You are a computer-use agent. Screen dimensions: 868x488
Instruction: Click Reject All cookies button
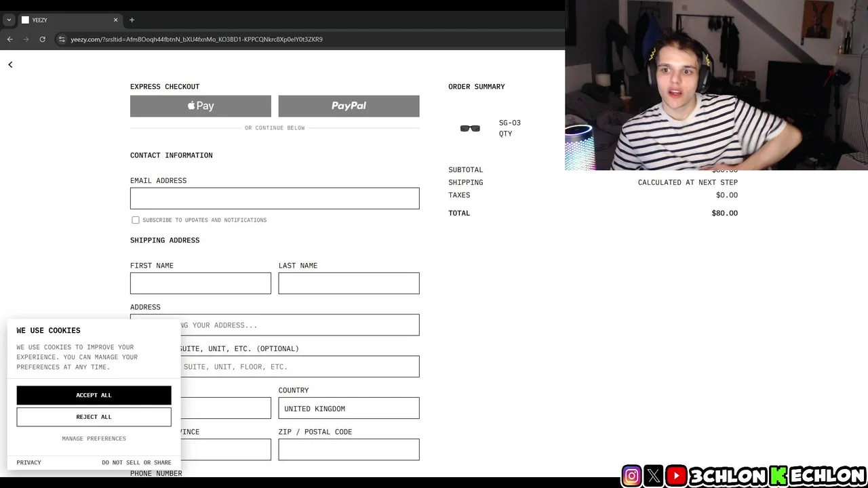click(94, 417)
